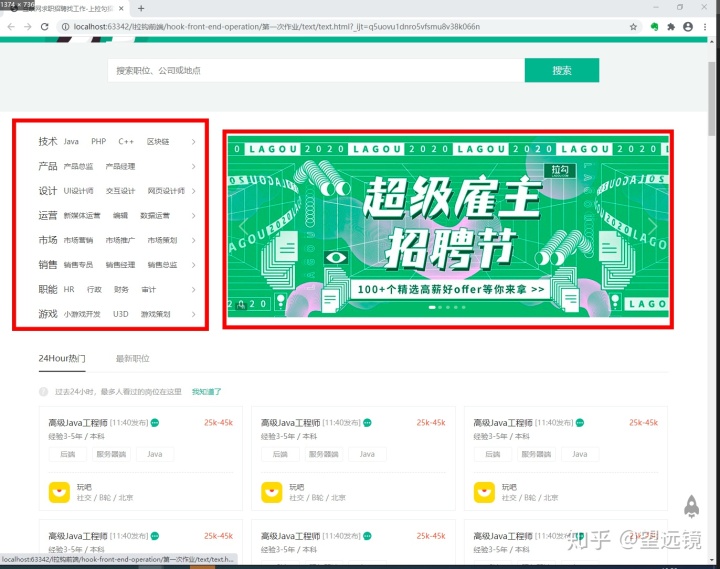This screenshot has width=720, height=569.
Task: Switch to the 24Hour热门 tab
Action: pos(62,358)
